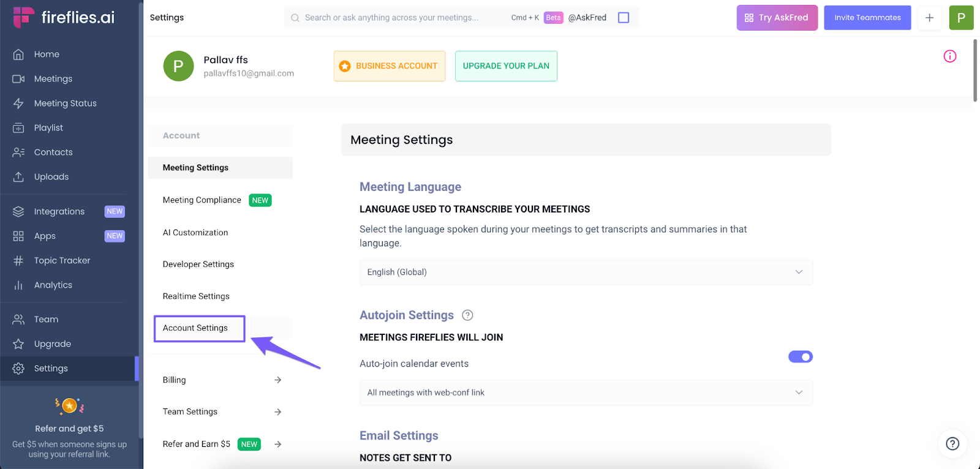This screenshot has width=980, height=469.
Task: Open the green P profile avatar menu
Action: click(961, 18)
